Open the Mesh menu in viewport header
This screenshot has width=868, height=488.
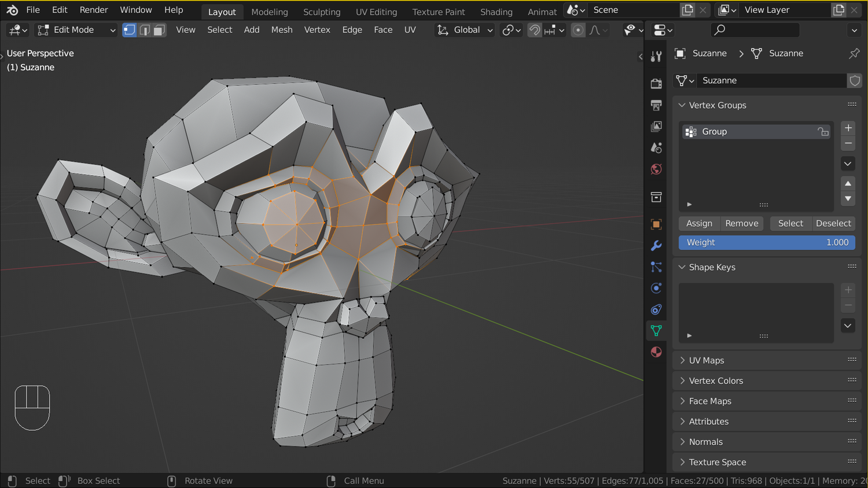click(282, 29)
